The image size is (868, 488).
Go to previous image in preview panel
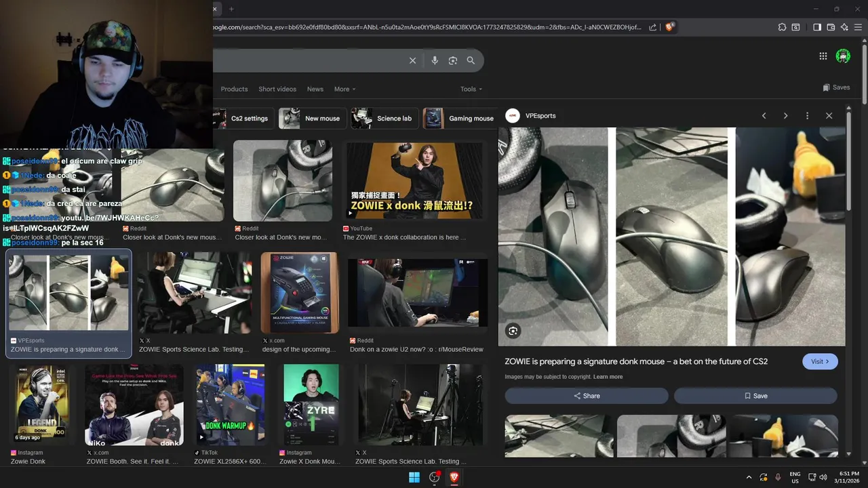tap(764, 116)
